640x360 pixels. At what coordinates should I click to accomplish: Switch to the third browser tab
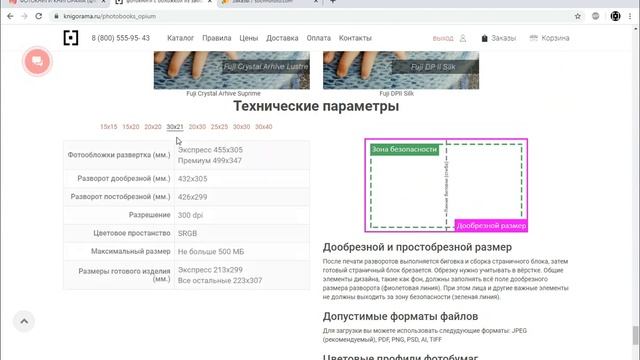[269, 2]
